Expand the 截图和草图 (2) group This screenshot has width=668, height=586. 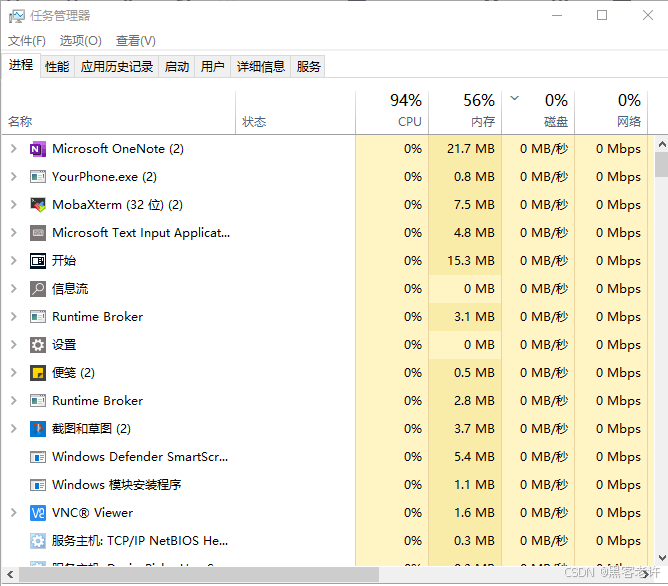coord(14,429)
